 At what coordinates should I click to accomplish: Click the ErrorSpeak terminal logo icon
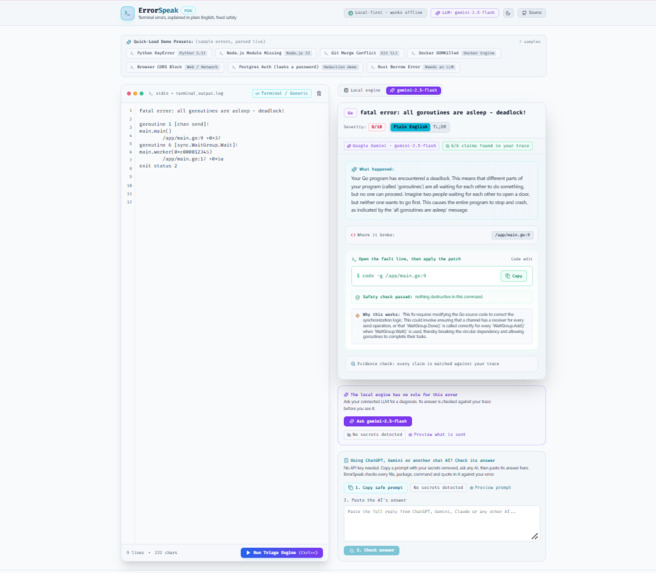pos(128,13)
